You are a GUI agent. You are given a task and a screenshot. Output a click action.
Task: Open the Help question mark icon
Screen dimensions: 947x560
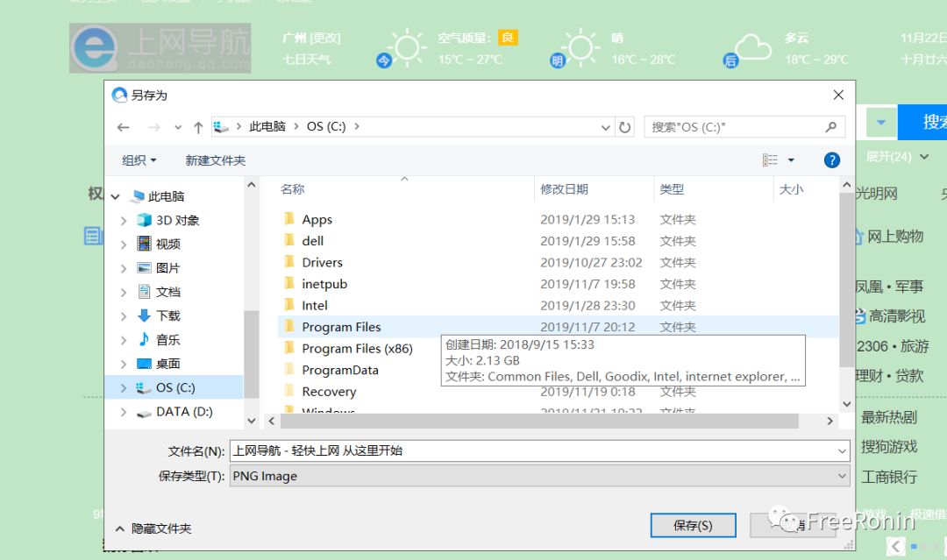pyautogui.click(x=830, y=159)
